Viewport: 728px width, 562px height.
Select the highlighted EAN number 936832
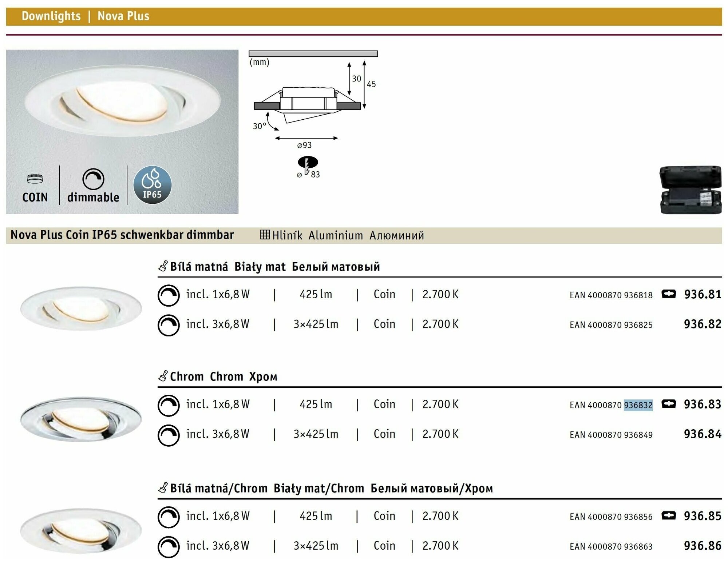pos(638,405)
